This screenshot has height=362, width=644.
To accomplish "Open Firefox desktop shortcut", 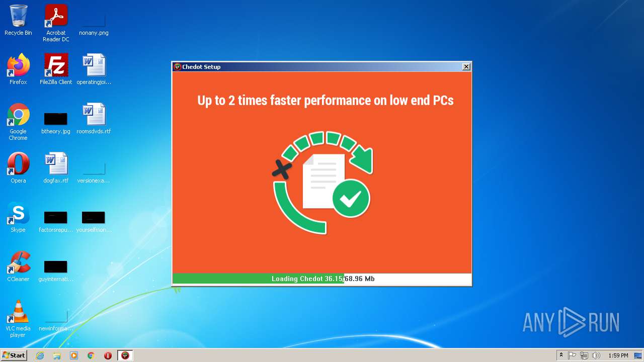I will [18, 69].
